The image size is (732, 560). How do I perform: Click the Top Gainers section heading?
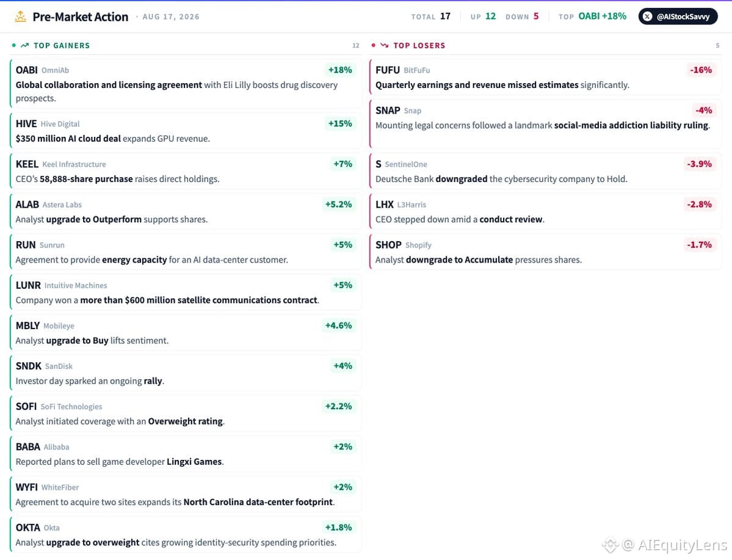point(62,45)
